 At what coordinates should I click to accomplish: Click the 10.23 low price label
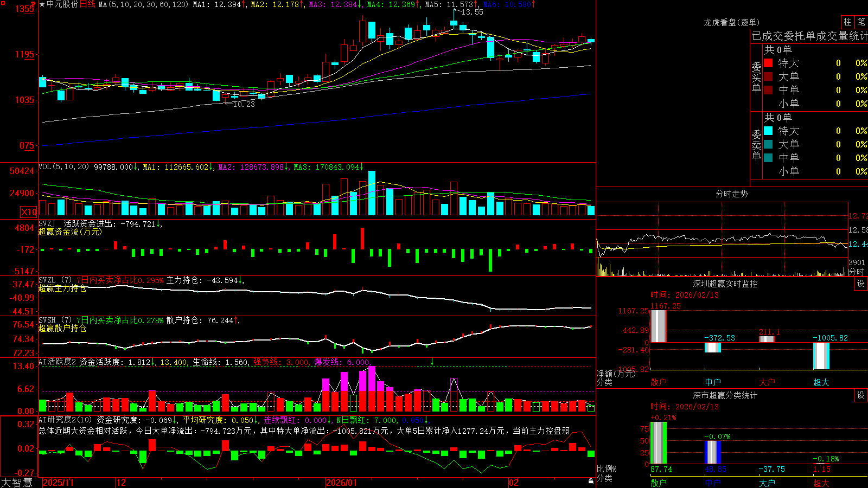244,104
